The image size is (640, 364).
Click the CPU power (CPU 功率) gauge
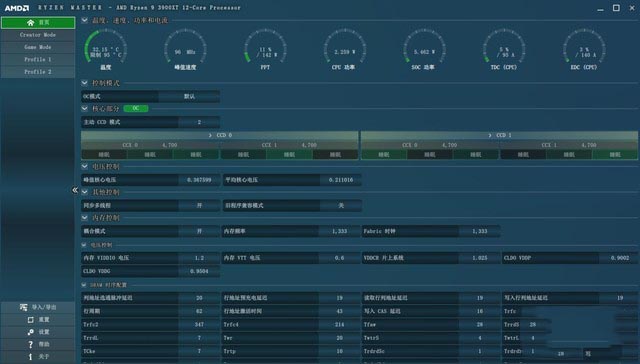pyautogui.click(x=344, y=50)
